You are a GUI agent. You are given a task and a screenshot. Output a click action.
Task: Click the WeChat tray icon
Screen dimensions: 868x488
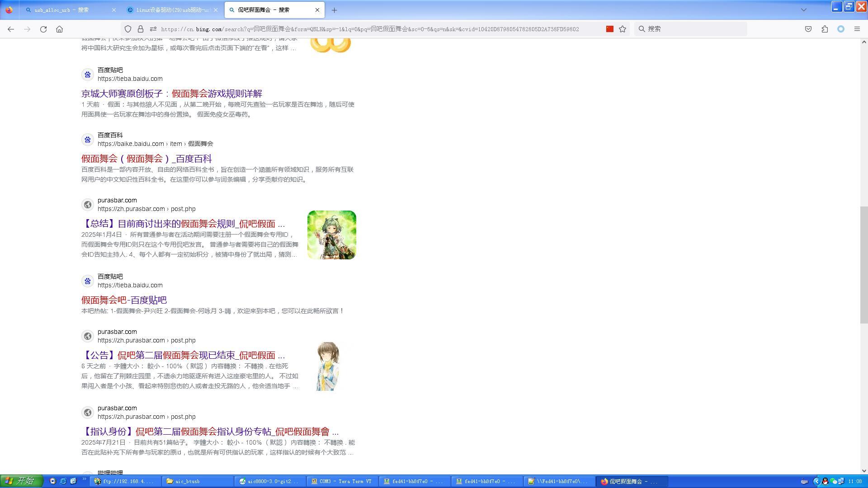(833, 482)
